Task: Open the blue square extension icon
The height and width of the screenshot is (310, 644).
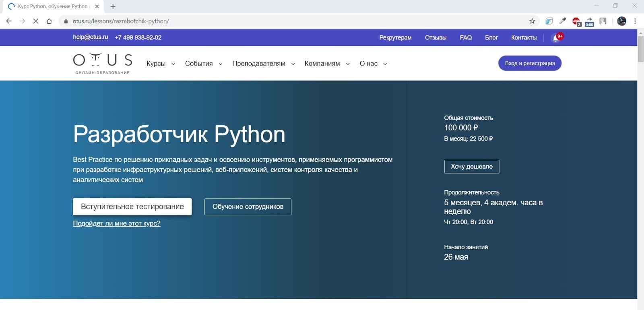Action: [x=549, y=21]
